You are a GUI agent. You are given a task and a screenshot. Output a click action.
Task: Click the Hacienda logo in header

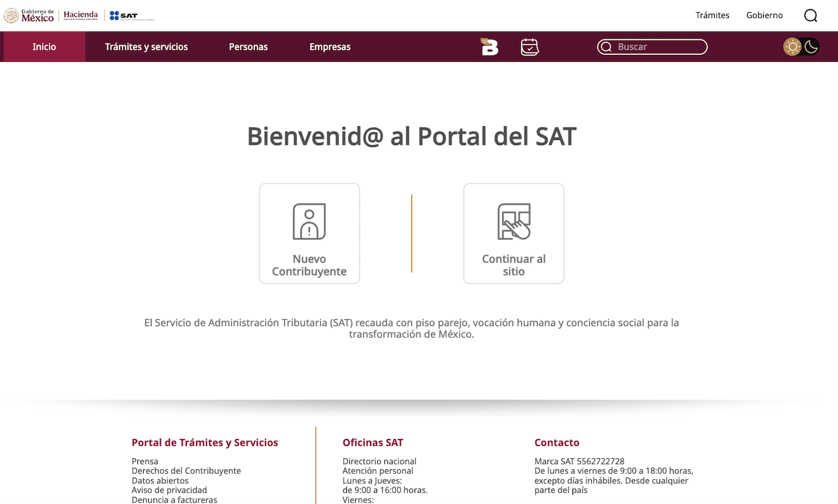[81, 15]
